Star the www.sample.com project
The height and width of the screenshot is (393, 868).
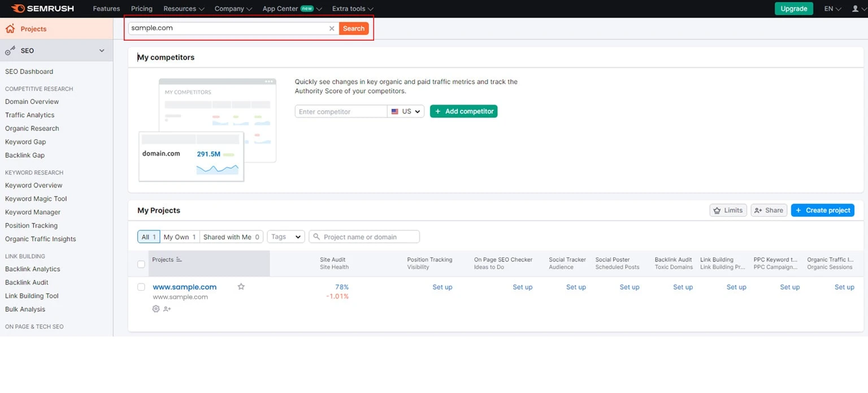point(241,287)
